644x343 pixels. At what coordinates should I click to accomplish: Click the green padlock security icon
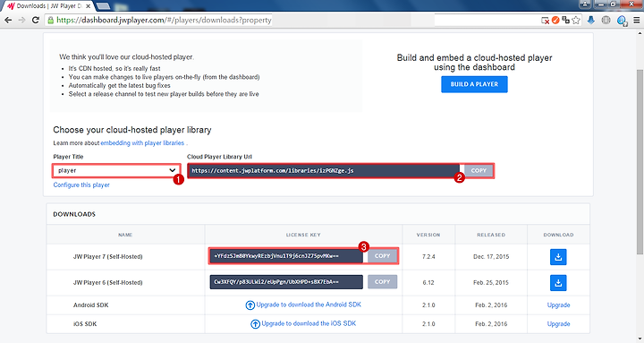(50, 21)
